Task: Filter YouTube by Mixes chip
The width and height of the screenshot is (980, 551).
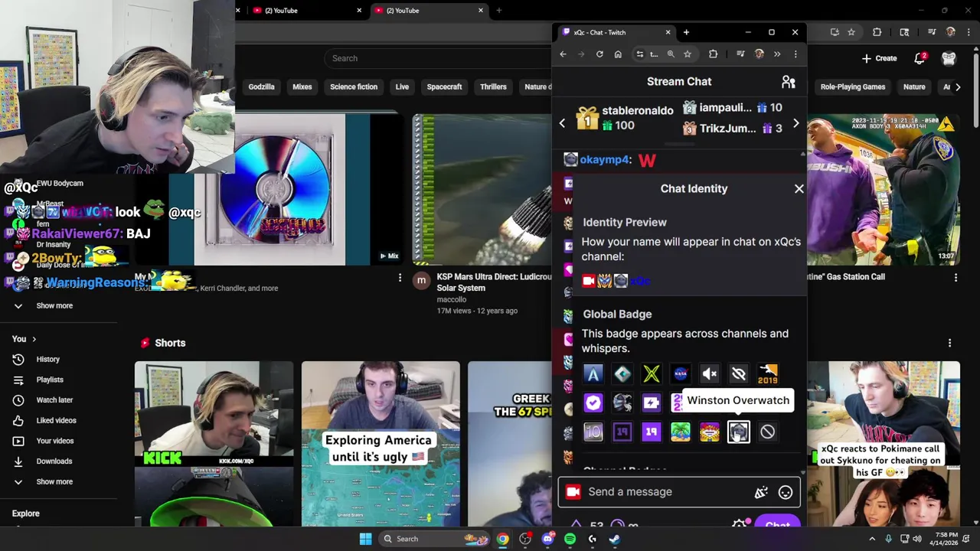Action: [302, 87]
